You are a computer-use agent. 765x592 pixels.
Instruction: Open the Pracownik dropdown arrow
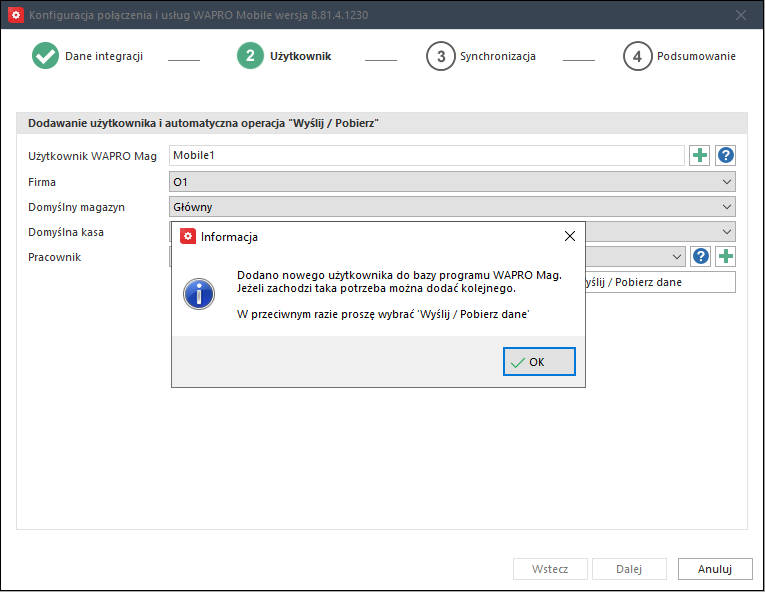(676, 257)
